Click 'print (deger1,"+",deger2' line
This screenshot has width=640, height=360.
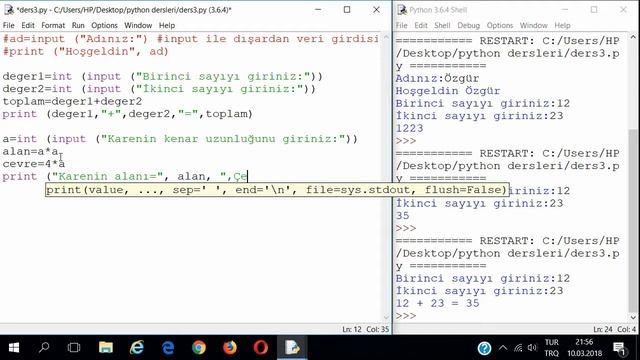click(127, 114)
